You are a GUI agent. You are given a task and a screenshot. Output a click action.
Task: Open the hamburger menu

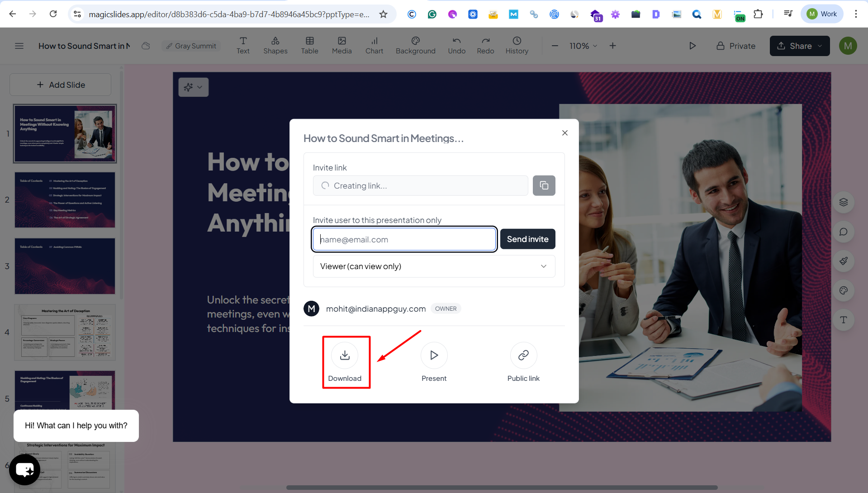point(19,46)
